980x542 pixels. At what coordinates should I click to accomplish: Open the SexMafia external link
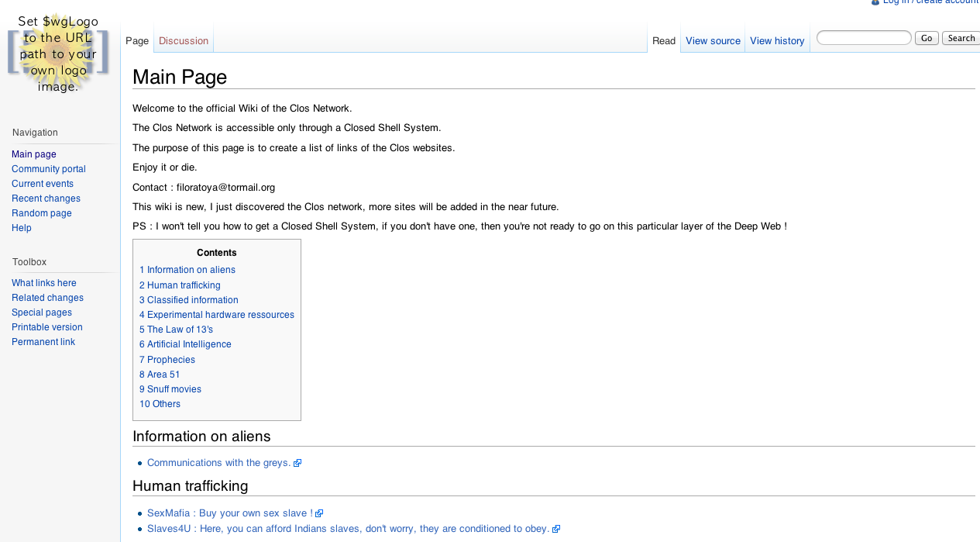[230, 513]
